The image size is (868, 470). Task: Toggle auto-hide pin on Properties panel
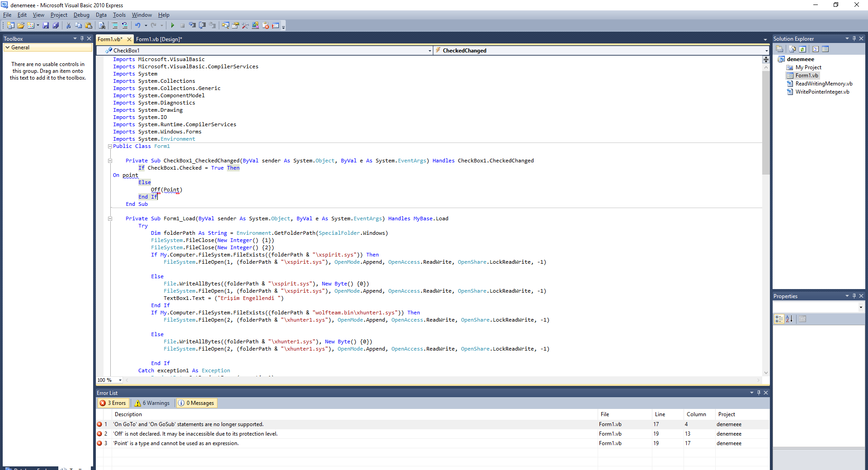pyautogui.click(x=854, y=296)
